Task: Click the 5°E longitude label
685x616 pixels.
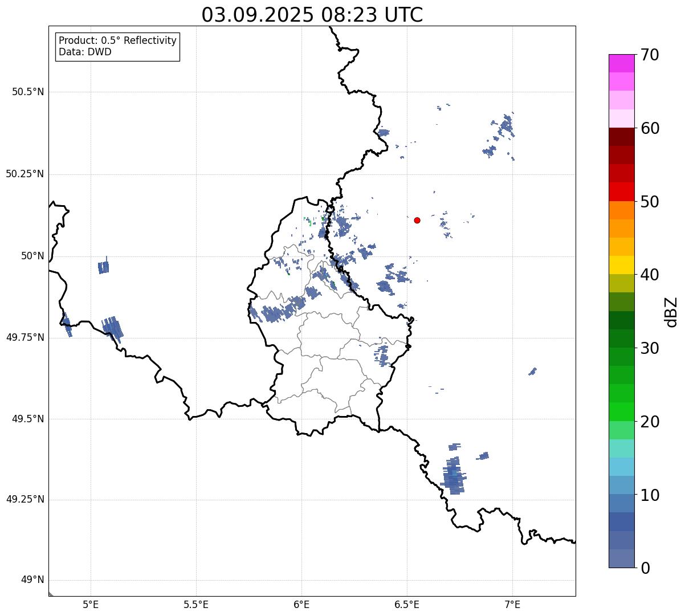Action: point(91,604)
